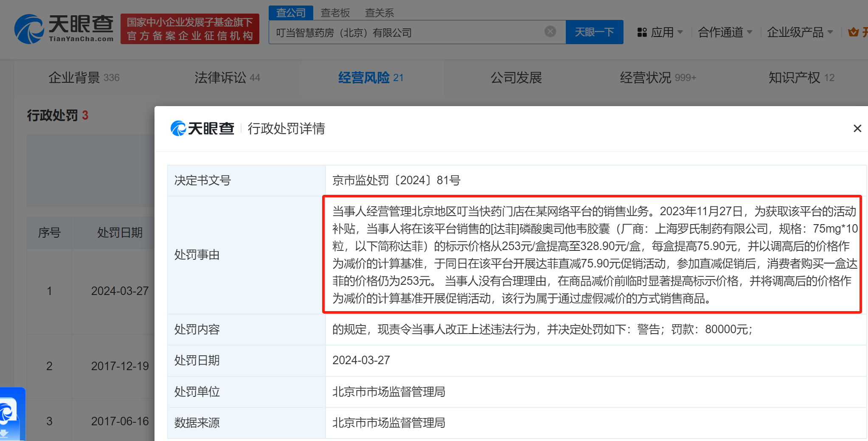Open the penalty record dated 2017-12-19
The height and width of the screenshot is (441, 868).
click(x=120, y=366)
